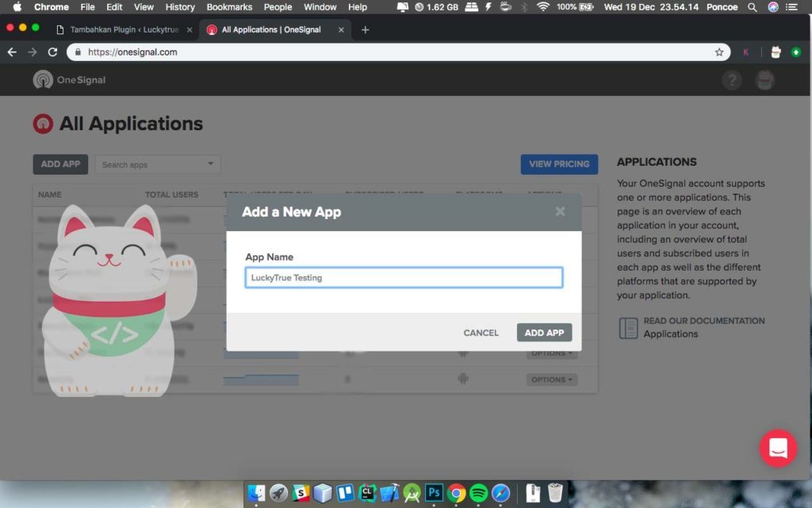The width and height of the screenshot is (812, 508).
Task: Open the File menu
Action: 87,6
